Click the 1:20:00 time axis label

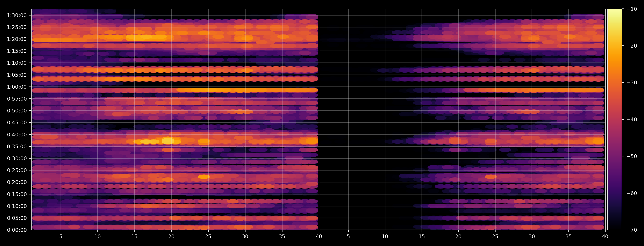[x=17, y=39]
